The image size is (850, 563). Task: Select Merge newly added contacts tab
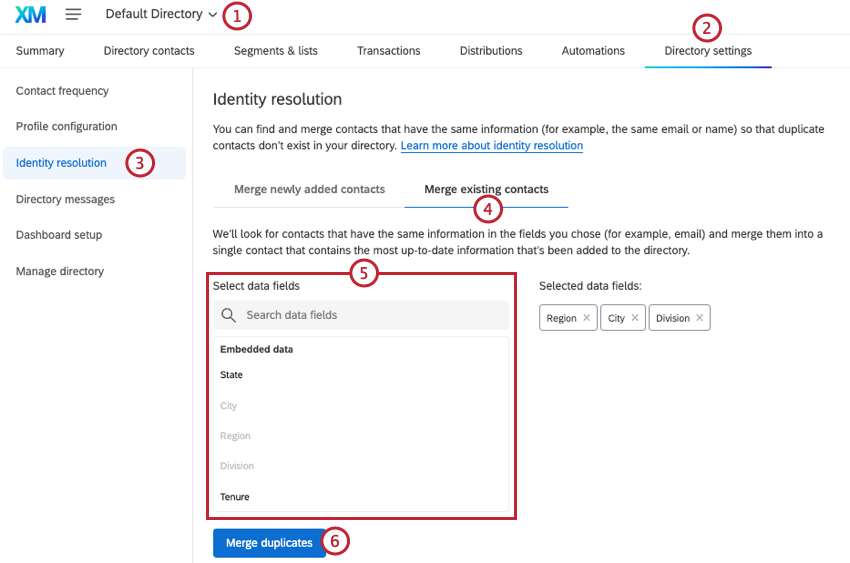tap(309, 189)
